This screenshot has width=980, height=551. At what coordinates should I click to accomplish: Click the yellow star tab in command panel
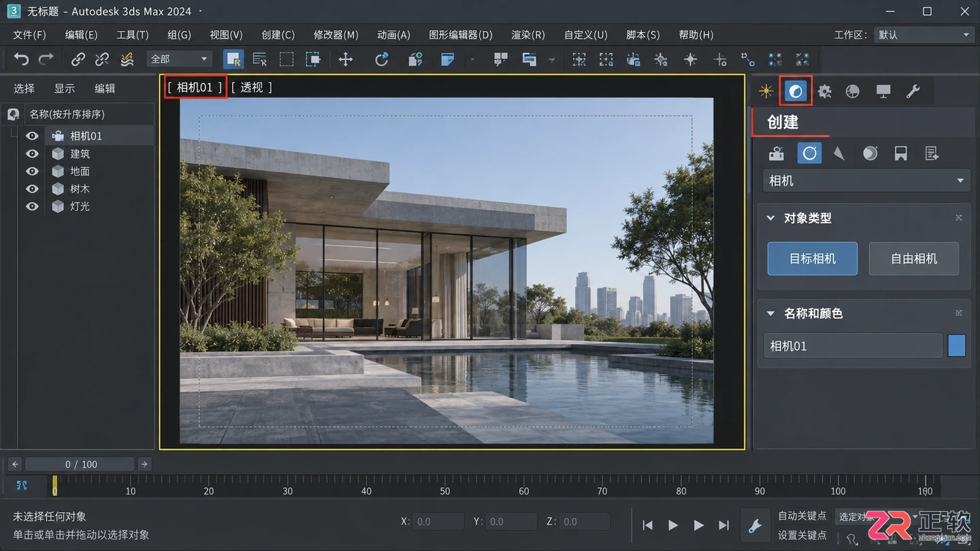[x=766, y=91]
